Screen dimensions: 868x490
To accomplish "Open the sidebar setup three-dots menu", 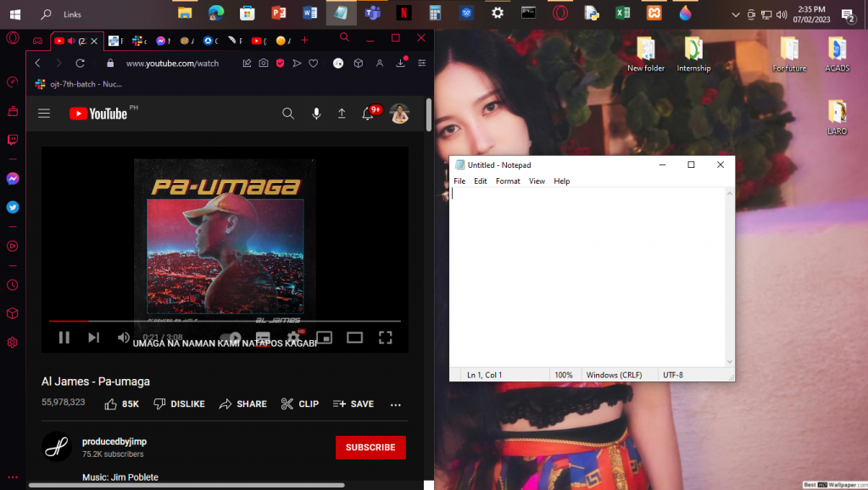I will click(x=13, y=476).
